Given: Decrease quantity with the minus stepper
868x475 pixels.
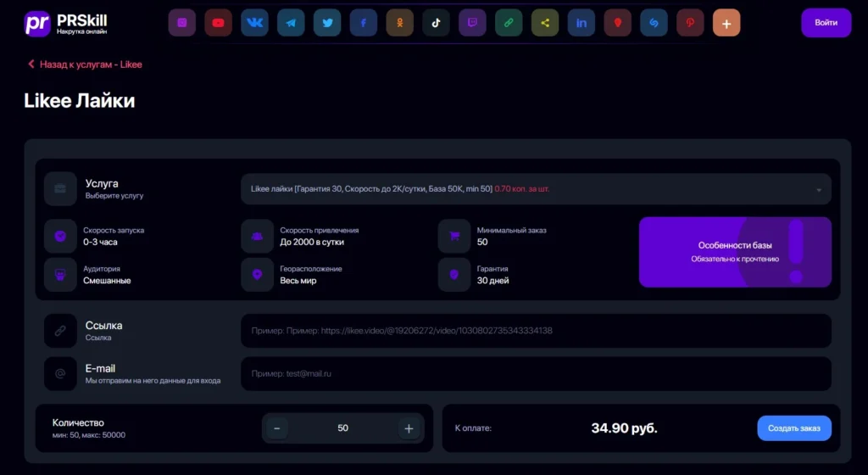Looking at the screenshot, I should 277,428.
